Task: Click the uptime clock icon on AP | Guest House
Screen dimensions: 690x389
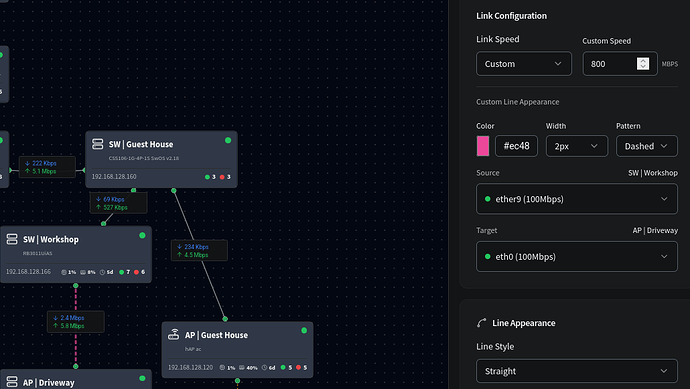Action: pos(264,367)
